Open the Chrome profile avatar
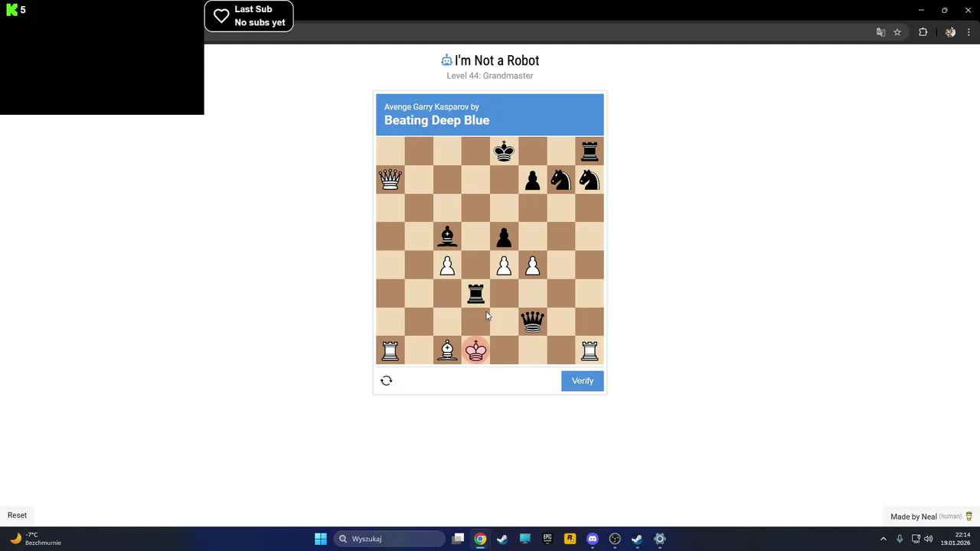The height and width of the screenshot is (551, 980). [x=950, y=32]
